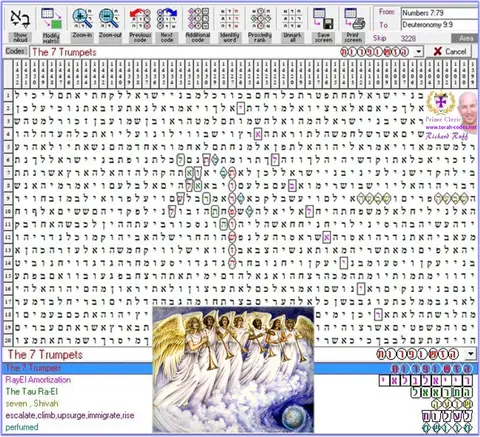The height and width of the screenshot is (437, 480).
Task: Click the Save screen label button
Action: pyautogui.click(x=323, y=38)
